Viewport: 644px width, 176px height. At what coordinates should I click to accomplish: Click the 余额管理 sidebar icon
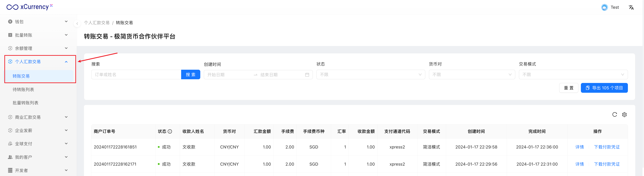[x=10, y=48]
